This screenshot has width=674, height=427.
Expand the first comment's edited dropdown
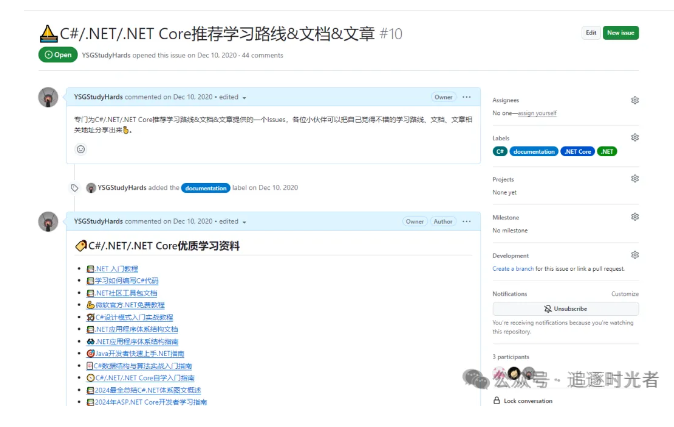(x=232, y=97)
